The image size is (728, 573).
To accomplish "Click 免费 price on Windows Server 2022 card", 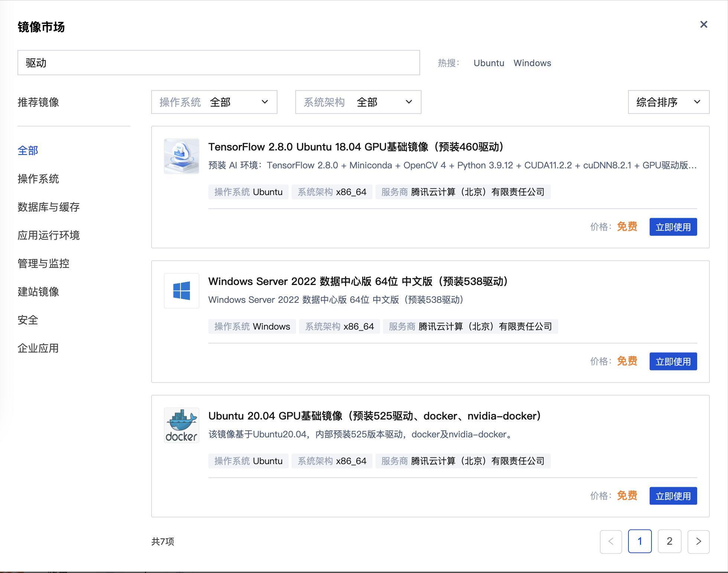I will point(627,361).
